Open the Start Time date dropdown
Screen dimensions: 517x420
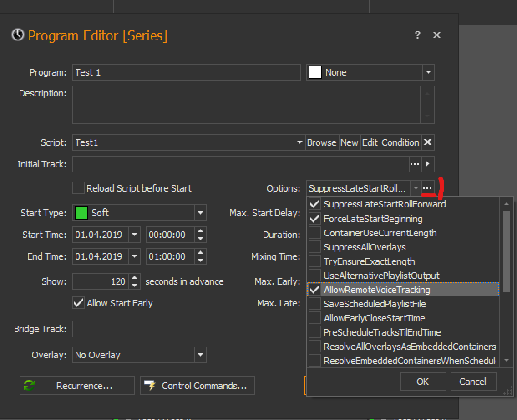coord(134,235)
